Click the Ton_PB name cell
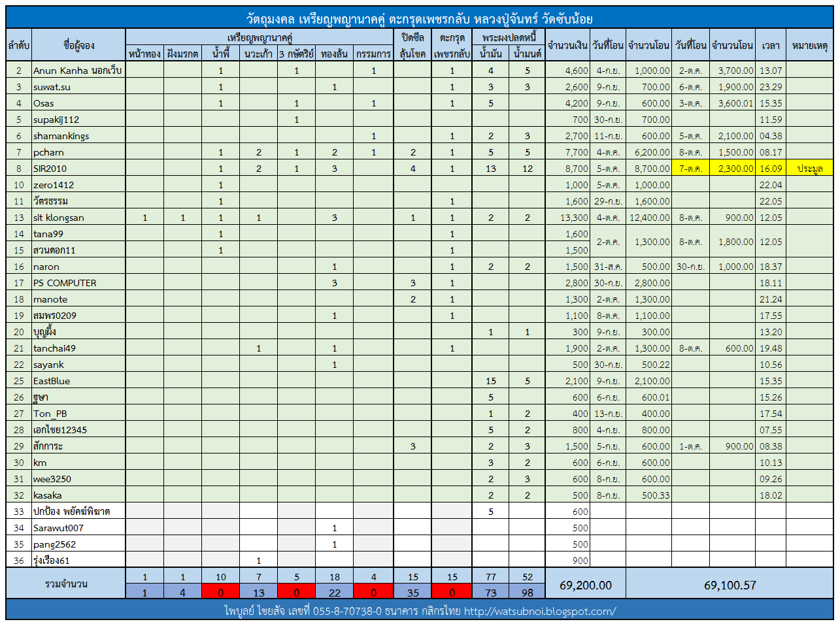The width and height of the screenshot is (840, 626). 78,414
